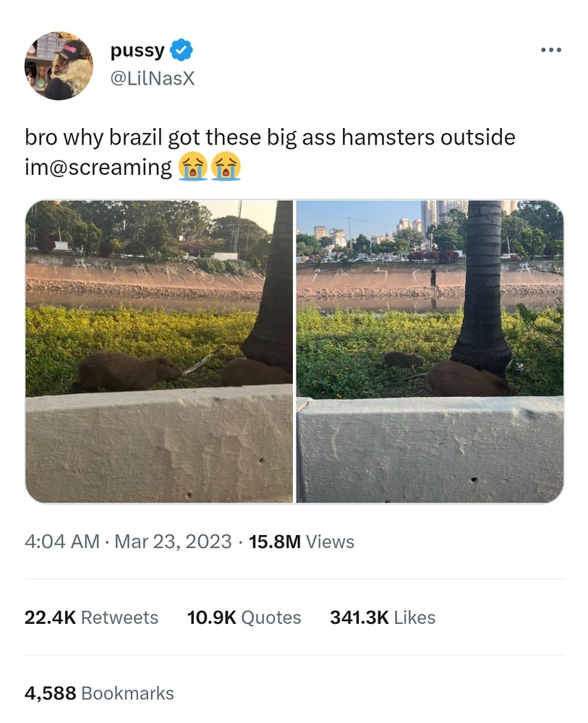Open the profile avatar picture
The width and height of the screenshot is (588, 723).
point(59,66)
